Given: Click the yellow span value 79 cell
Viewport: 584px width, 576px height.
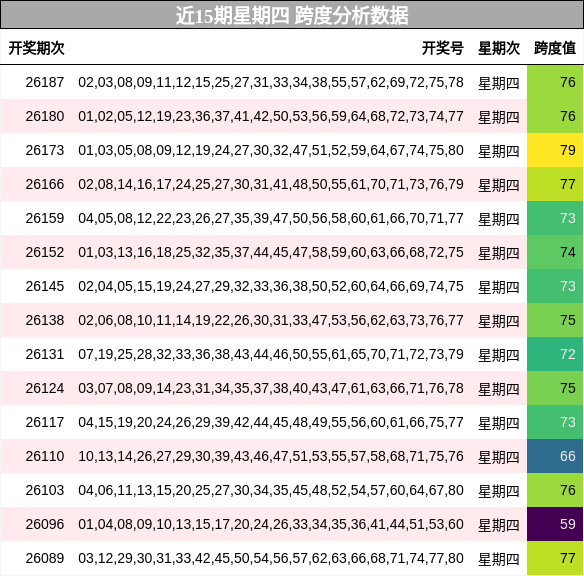Looking at the screenshot, I should click(x=555, y=150).
